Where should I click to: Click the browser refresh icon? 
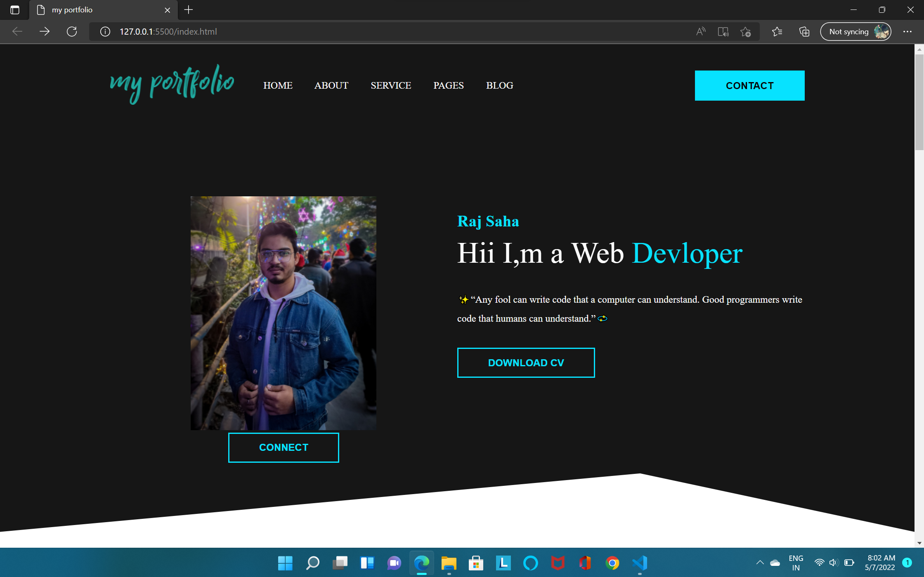(x=72, y=31)
